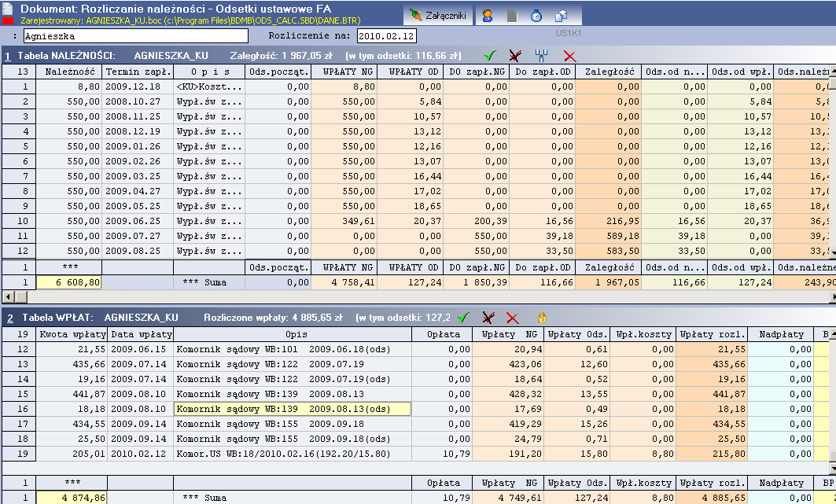Click the user profile icon in the toolbar
This screenshot has width=836, height=504.
point(487,16)
